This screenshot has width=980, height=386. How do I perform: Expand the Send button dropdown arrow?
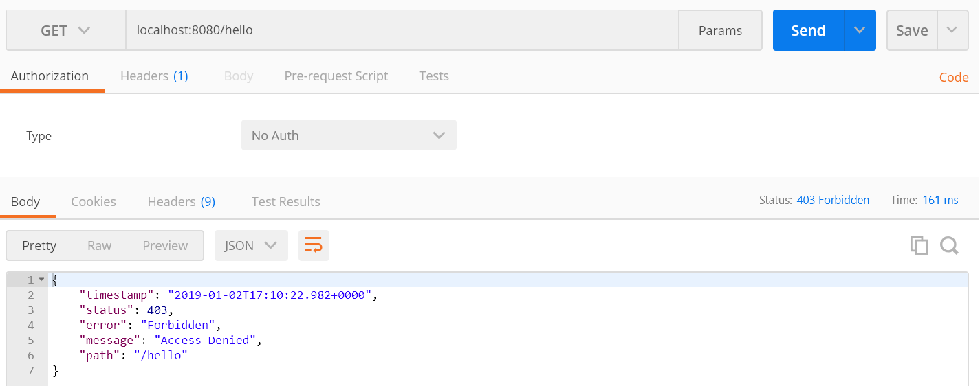click(x=860, y=30)
